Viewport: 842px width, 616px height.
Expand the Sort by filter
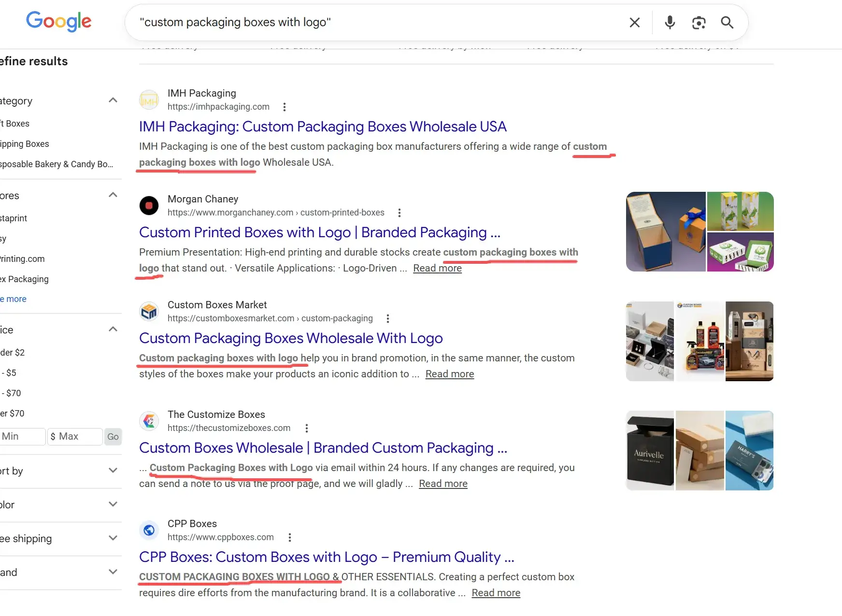113,471
